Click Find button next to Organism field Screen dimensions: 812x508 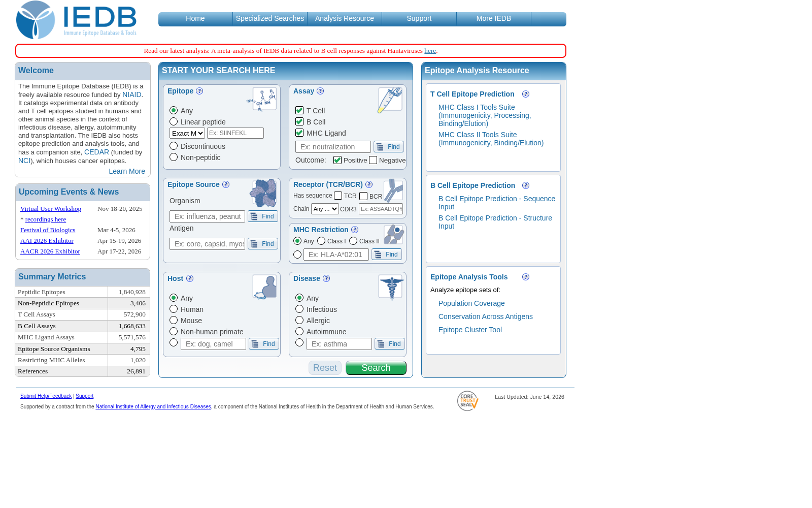click(263, 216)
